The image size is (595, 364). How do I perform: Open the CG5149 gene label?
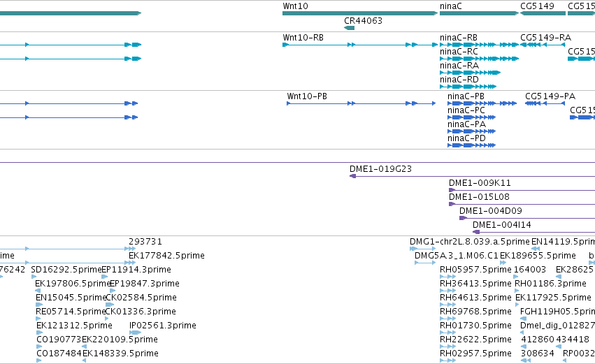pos(537,6)
